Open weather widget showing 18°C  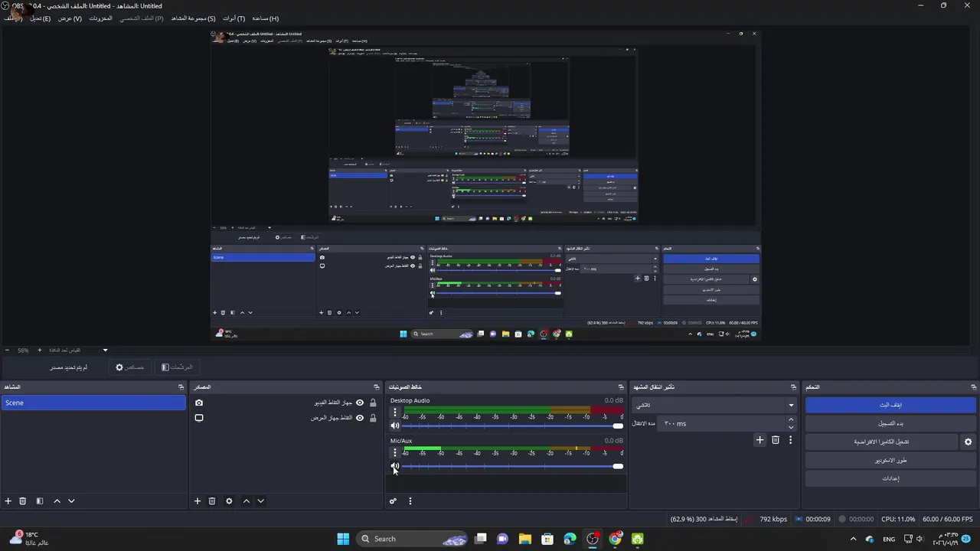tap(29, 539)
